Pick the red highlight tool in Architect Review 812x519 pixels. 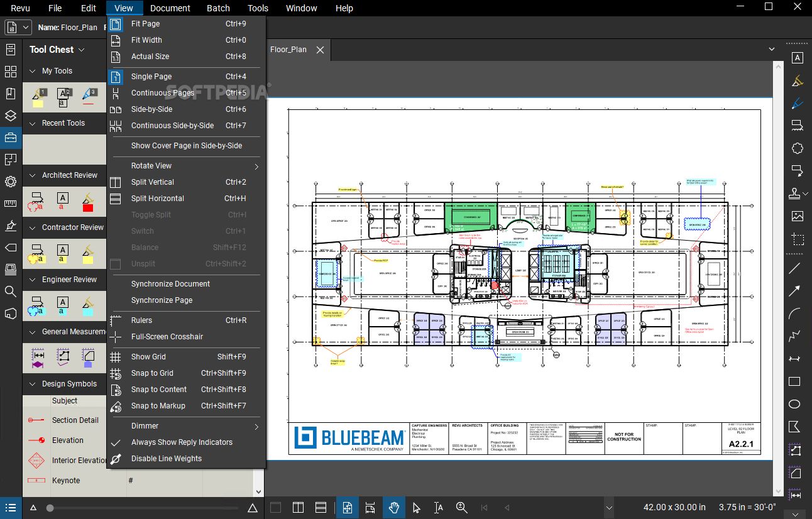[87, 202]
